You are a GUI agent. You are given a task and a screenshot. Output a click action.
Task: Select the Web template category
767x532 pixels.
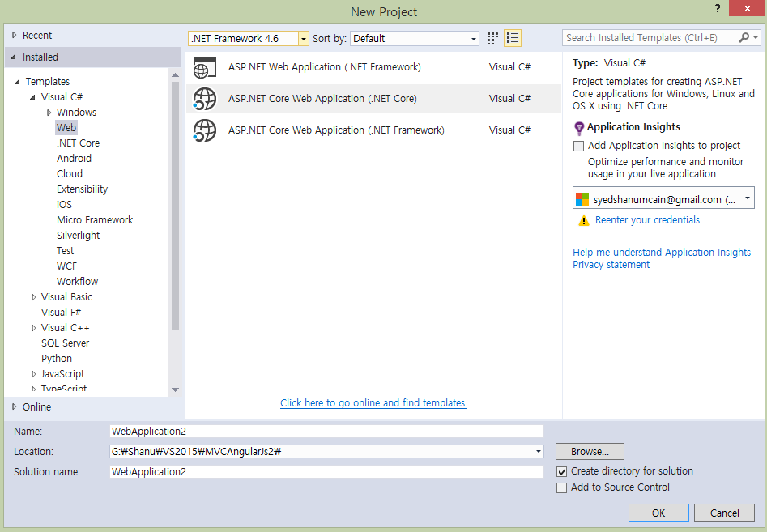[66, 128]
